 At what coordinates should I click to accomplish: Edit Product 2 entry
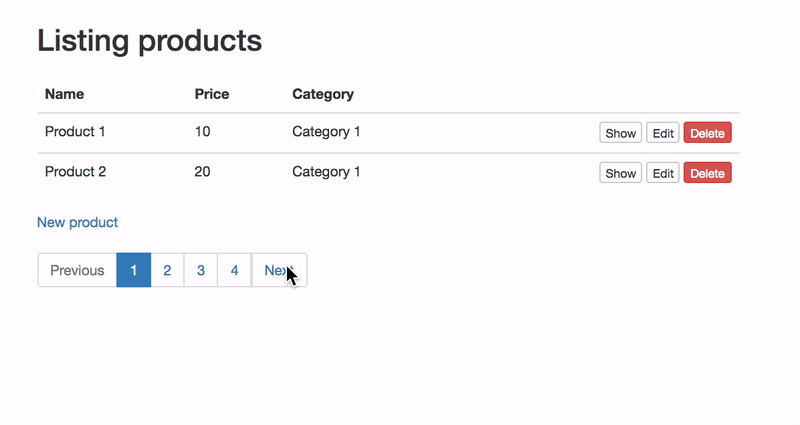click(663, 173)
